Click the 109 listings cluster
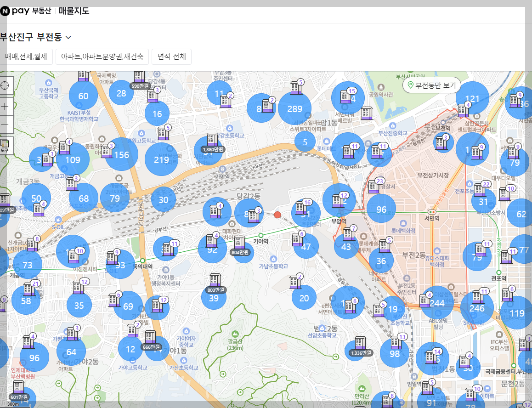The height and width of the screenshot is (408, 532). coord(73,159)
